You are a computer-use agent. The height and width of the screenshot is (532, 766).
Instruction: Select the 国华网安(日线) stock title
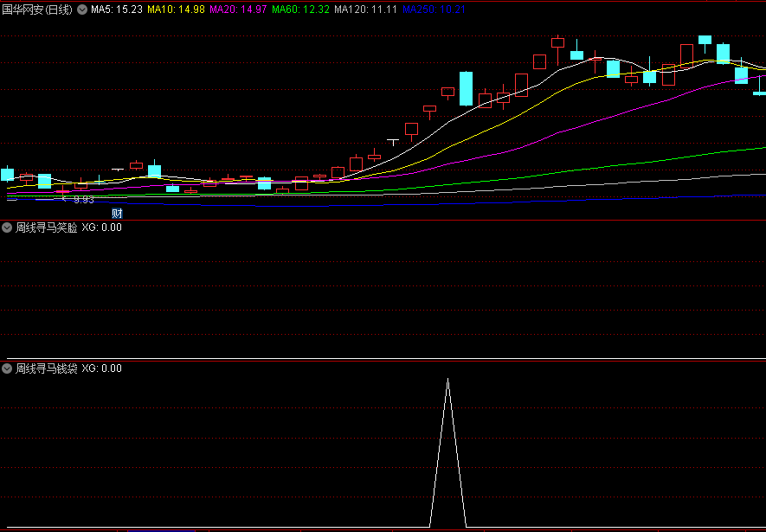point(37,10)
